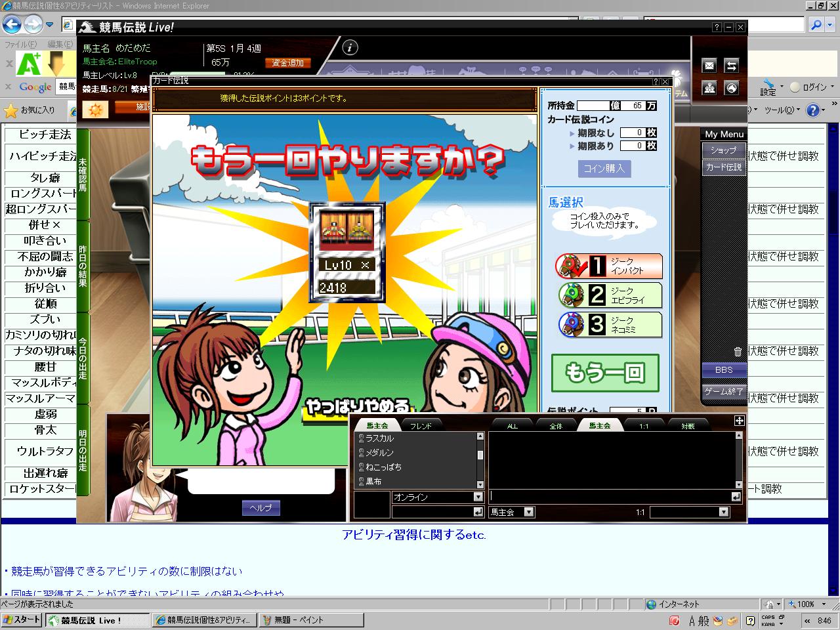Switch to 馬主会 member list tab
This screenshot has height=630, width=840.
pos(377,426)
